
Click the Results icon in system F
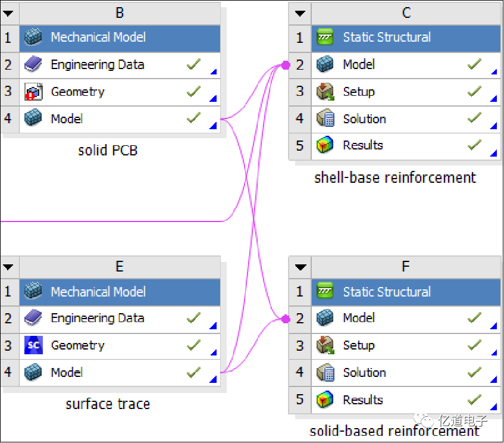pyautogui.click(x=325, y=400)
